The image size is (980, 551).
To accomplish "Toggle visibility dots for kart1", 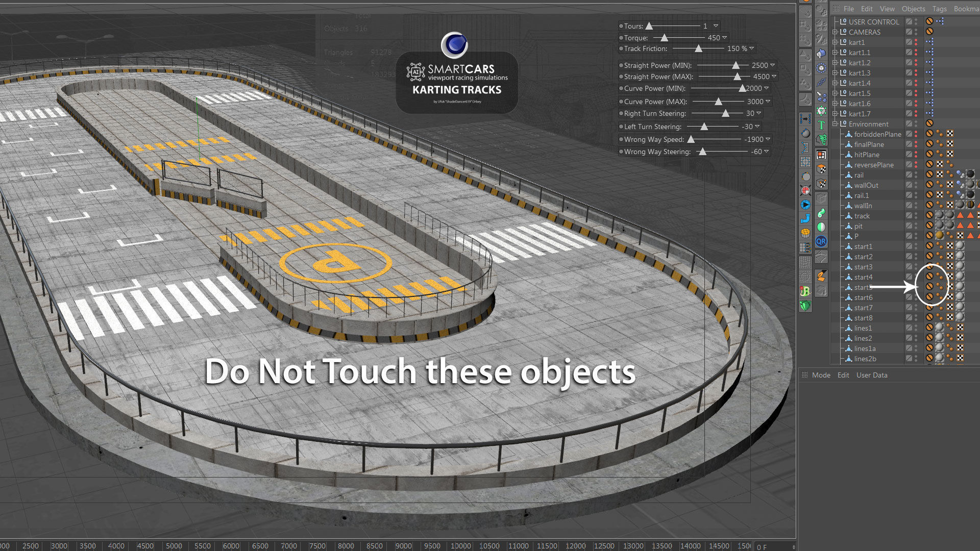I will (916, 42).
